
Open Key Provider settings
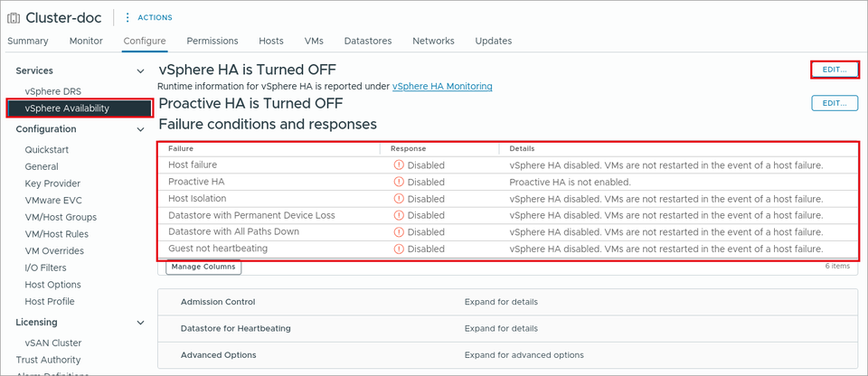(52, 183)
